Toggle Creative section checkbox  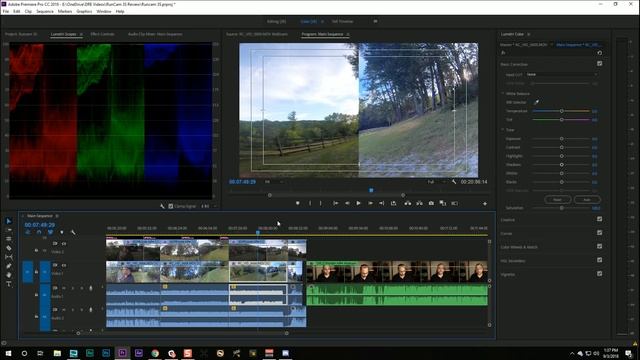599,219
